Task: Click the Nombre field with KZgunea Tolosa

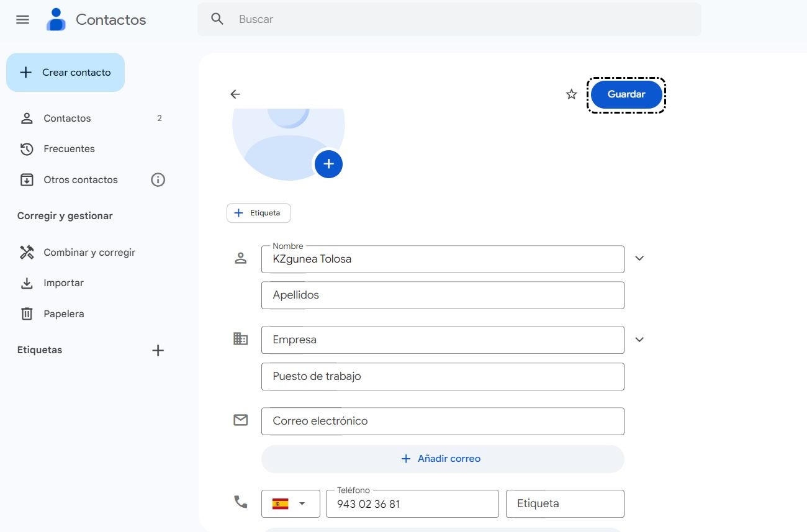Action: click(x=443, y=259)
